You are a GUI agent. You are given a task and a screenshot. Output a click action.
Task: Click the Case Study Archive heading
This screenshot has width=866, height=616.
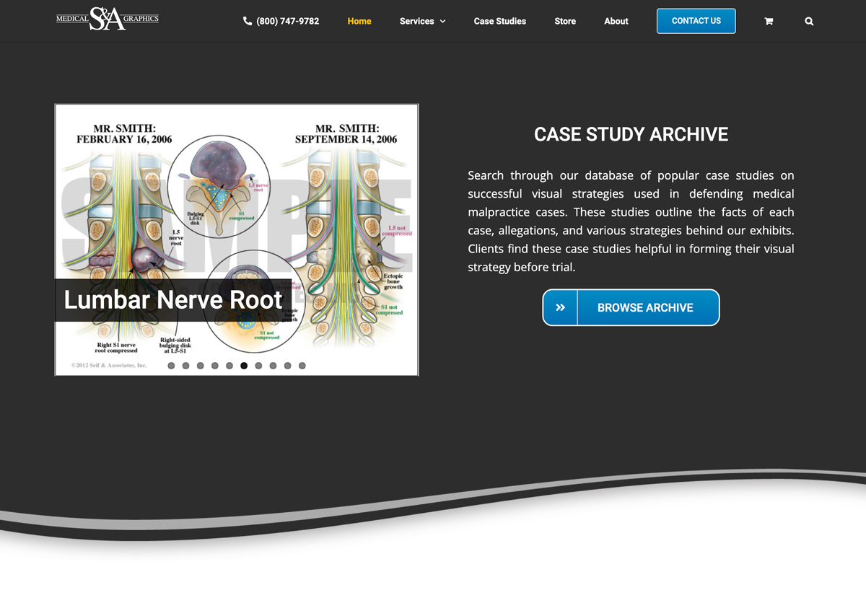[x=631, y=134]
